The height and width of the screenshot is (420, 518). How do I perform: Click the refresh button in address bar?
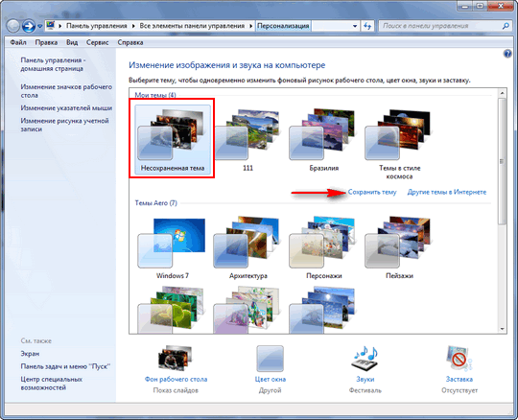tap(367, 26)
